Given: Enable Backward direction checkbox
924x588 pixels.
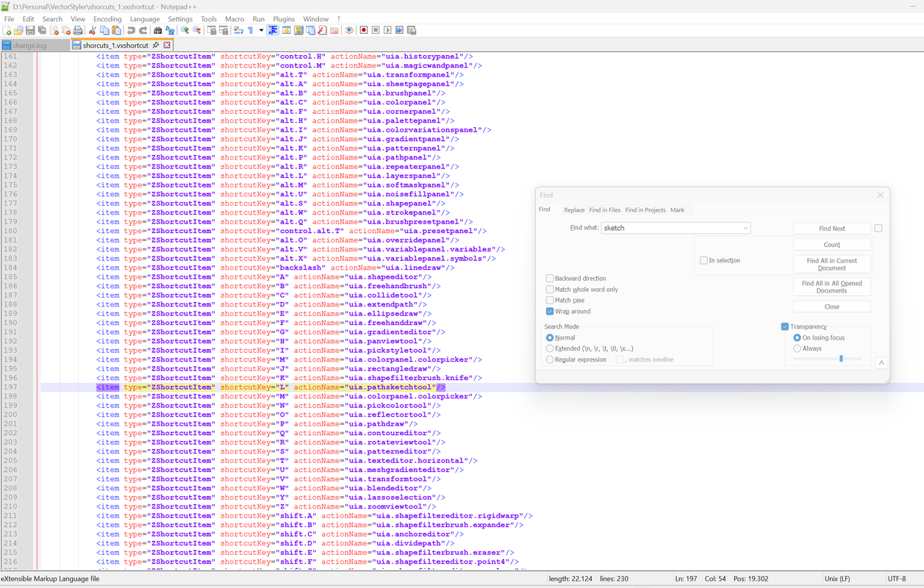Looking at the screenshot, I should pyautogui.click(x=550, y=279).
